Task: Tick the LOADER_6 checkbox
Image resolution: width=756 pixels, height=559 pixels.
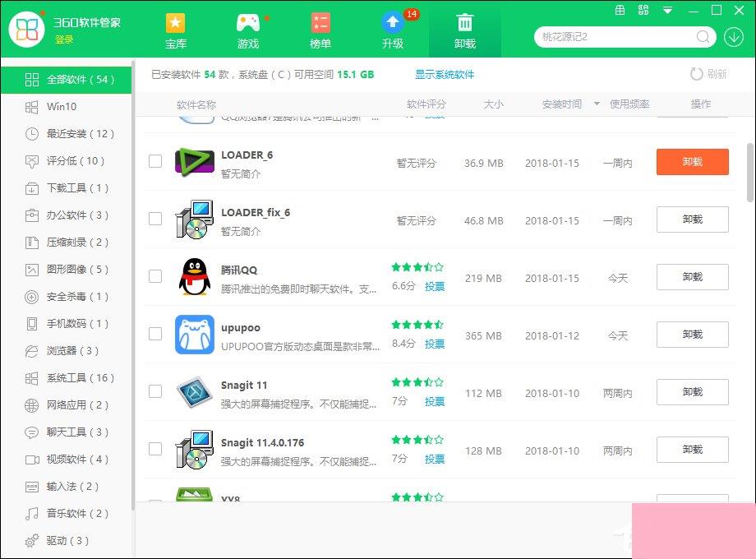Action: tap(155, 161)
